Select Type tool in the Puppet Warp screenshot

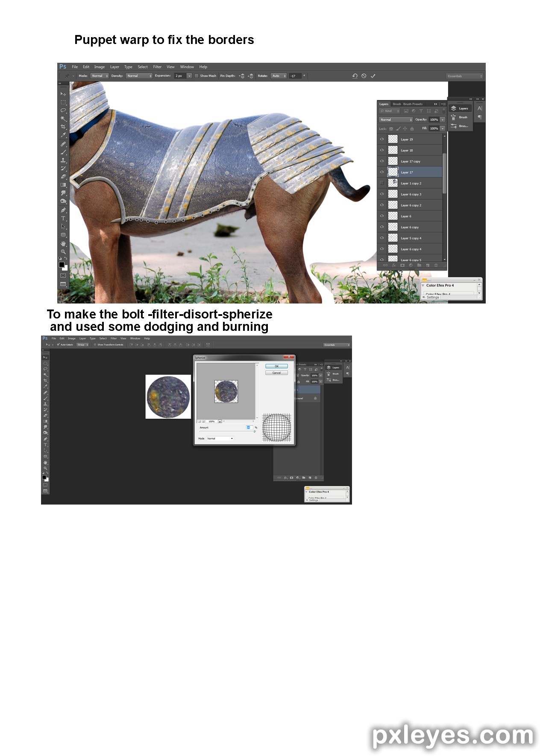click(63, 218)
